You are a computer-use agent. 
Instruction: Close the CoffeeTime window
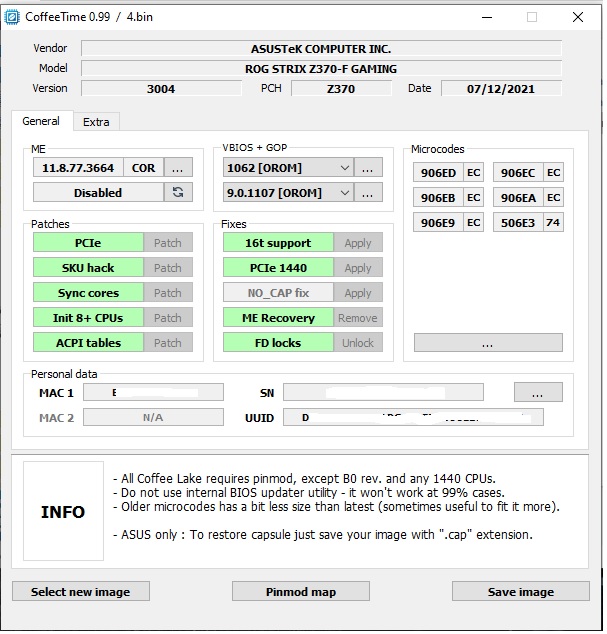578,17
